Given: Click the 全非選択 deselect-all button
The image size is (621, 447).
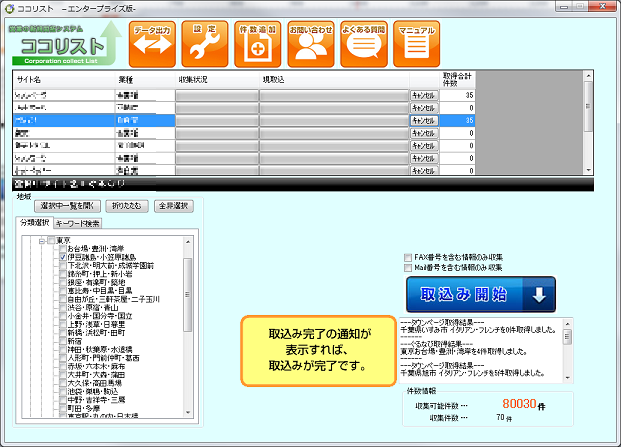Looking at the screenshot, I should [x=173, y=206].
